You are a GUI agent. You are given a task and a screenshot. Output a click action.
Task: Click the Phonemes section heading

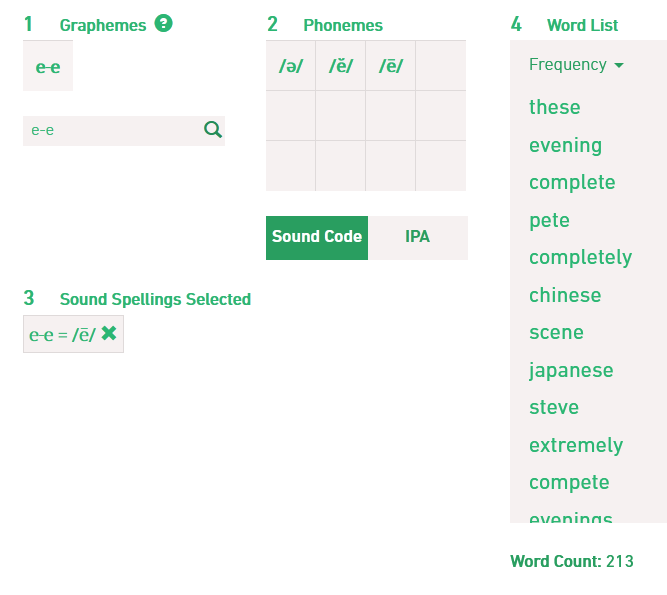(x=343, y=25)
